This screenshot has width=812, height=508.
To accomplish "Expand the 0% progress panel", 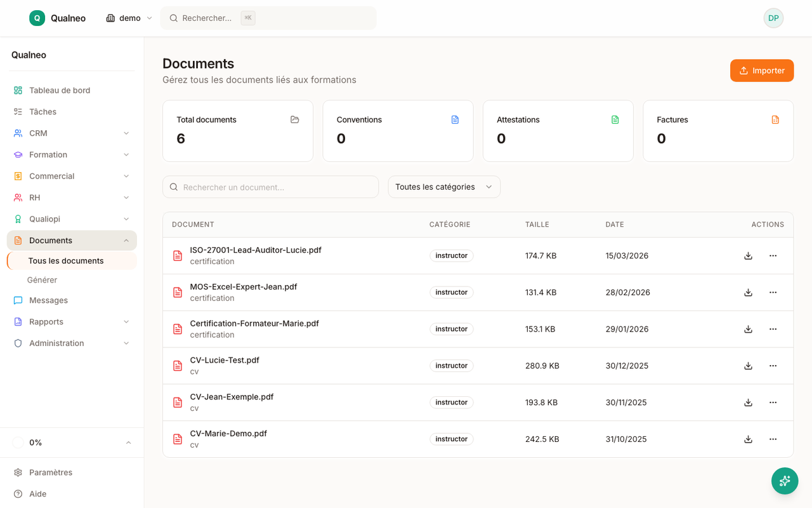I will [72, 443].
